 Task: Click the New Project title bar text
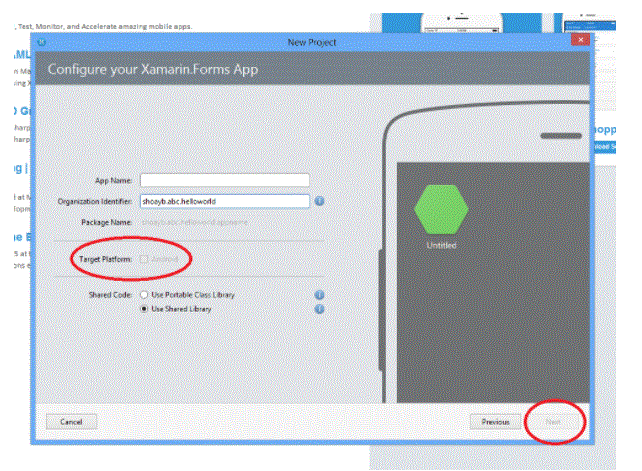312,42
